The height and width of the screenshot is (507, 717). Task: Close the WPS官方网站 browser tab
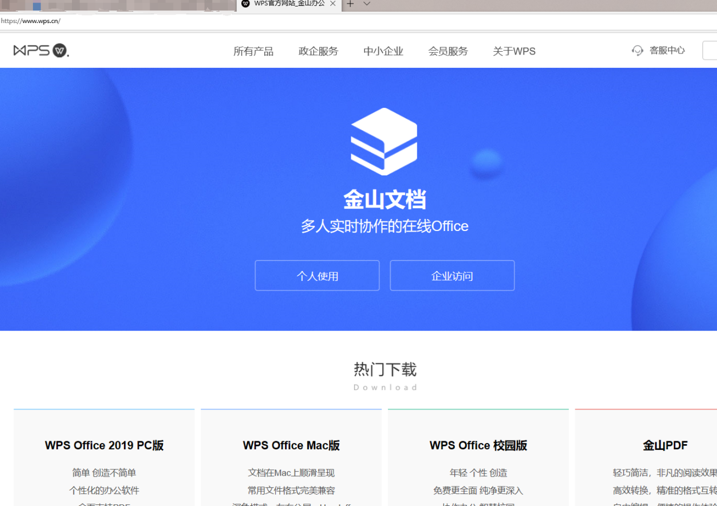333,4
